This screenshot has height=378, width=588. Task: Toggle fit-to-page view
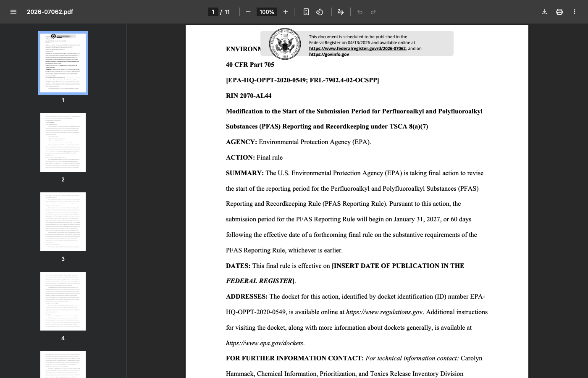pyautogui.click(x=306, y=12)
